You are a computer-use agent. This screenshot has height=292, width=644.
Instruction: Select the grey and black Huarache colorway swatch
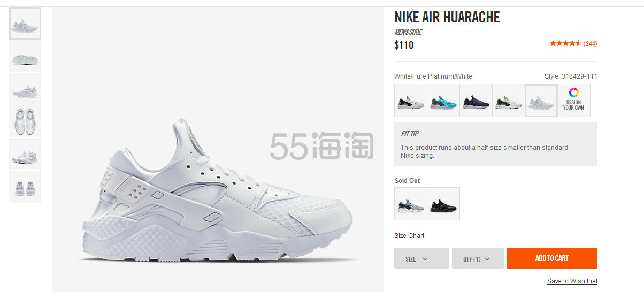(x=411, y=101)
